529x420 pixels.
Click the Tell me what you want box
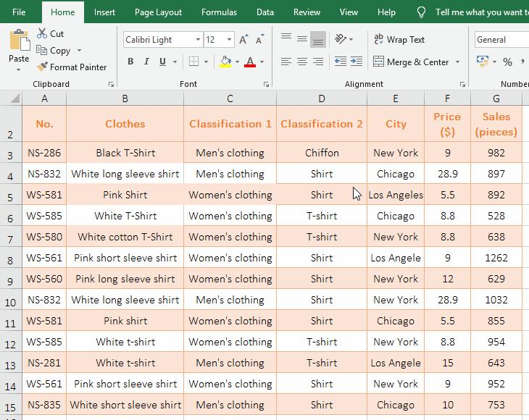[480, 12]
